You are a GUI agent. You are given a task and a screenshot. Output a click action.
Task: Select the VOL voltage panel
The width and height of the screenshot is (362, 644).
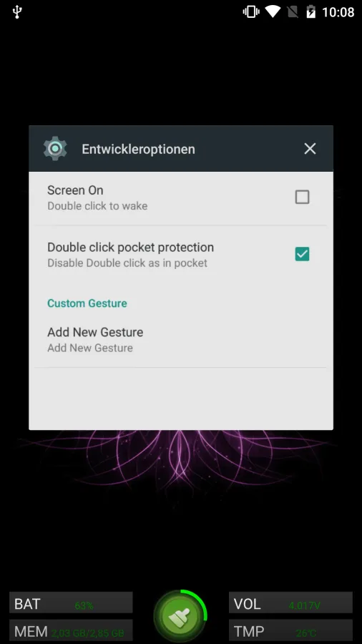(x=290, y=603)
